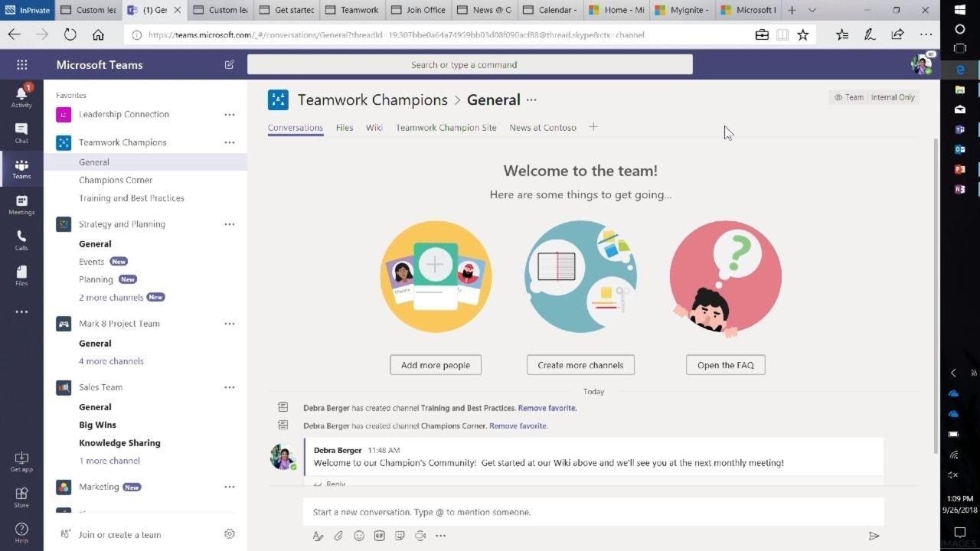
Task: Send the message with the arrow icon
Action: pos(874,536)
